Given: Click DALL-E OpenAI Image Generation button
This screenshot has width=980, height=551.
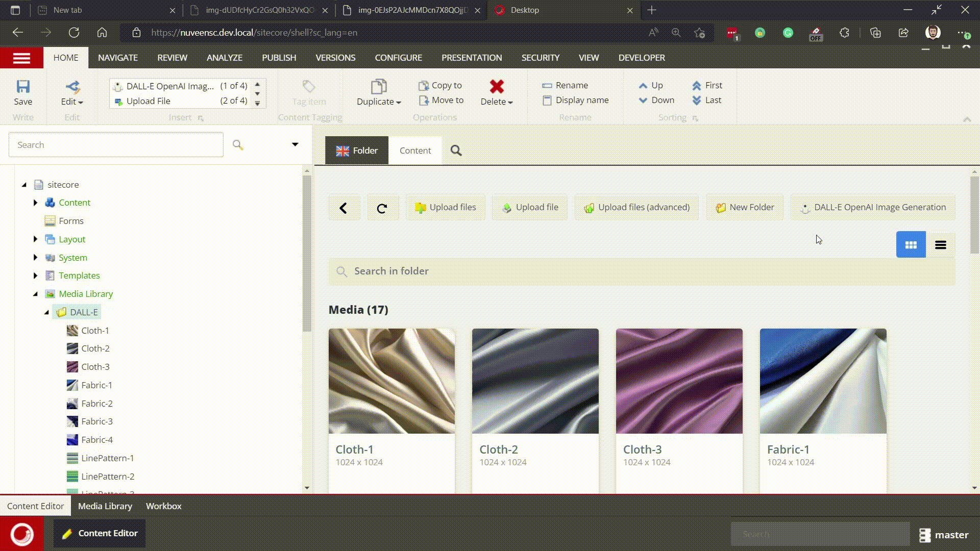Looking at the screenshot, I should click(x=873, y=208).
